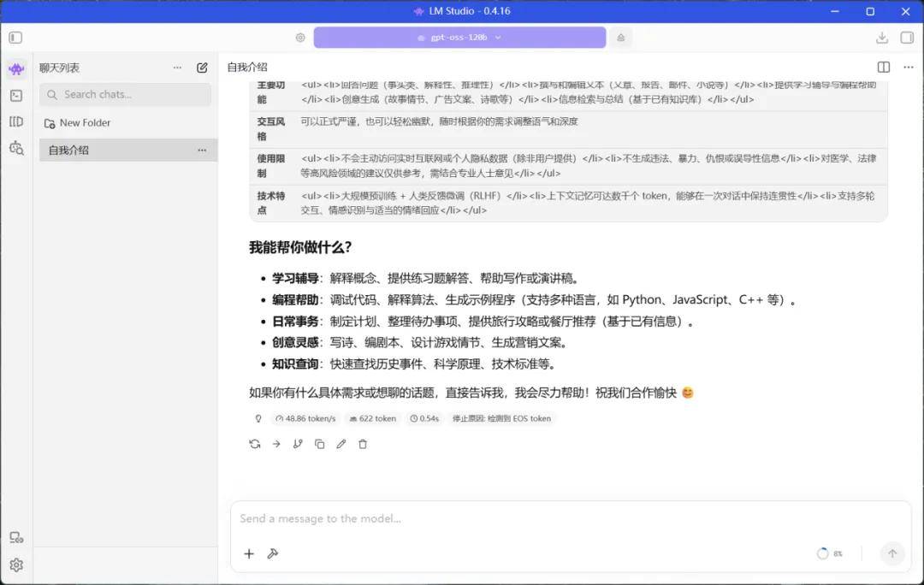924x585 pixels.
Task: Toggle the right settings sidebar icon
Action: click(x=907, y=38)
